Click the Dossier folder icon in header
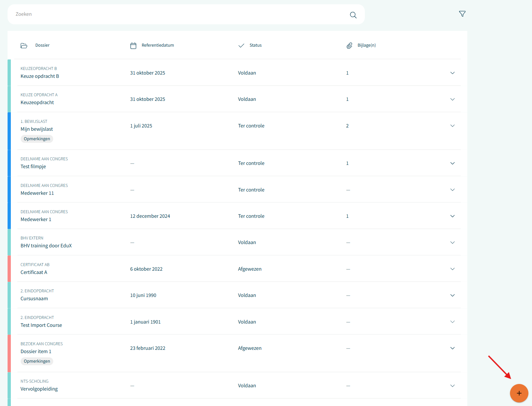The image size is (532, 406). [24, 46]
